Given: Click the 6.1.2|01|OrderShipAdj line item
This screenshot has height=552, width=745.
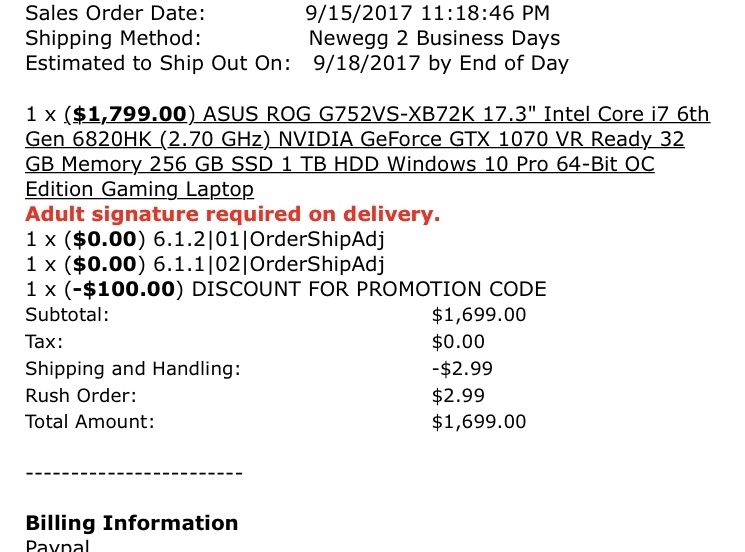Looking at the screenshot, I should coord(205,239).
